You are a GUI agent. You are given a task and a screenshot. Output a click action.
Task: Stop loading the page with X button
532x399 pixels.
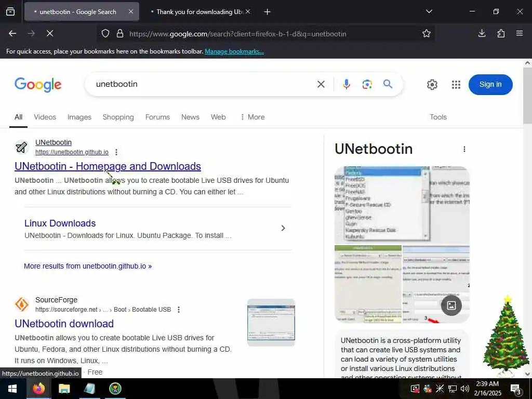(x=49, y=33)
